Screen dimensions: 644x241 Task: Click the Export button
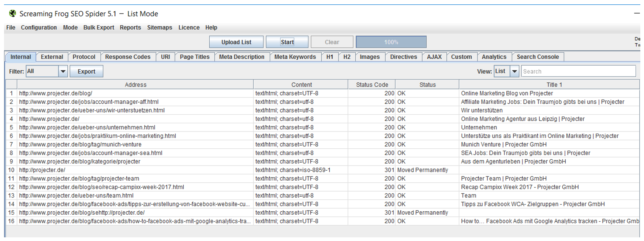tap(86, 71)
